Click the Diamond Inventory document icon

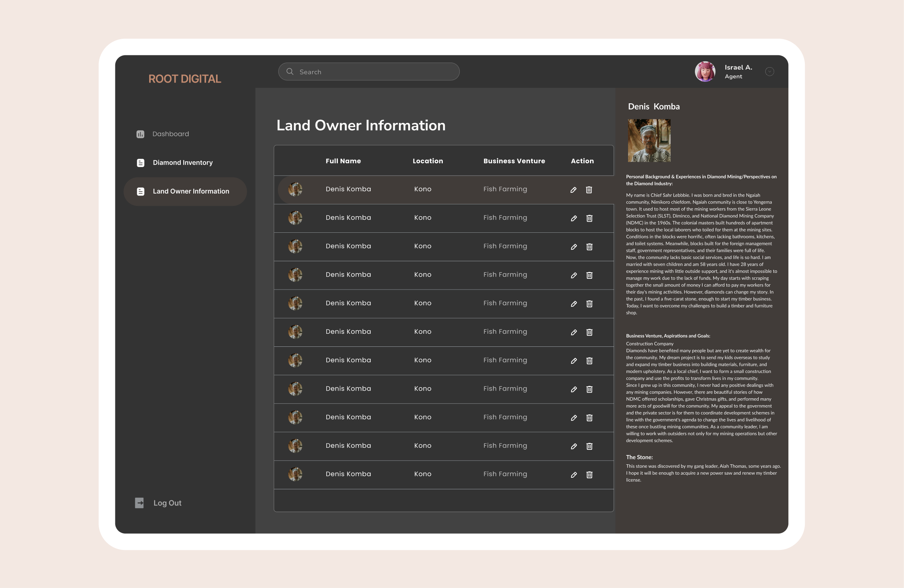click(x=141, y=163)
